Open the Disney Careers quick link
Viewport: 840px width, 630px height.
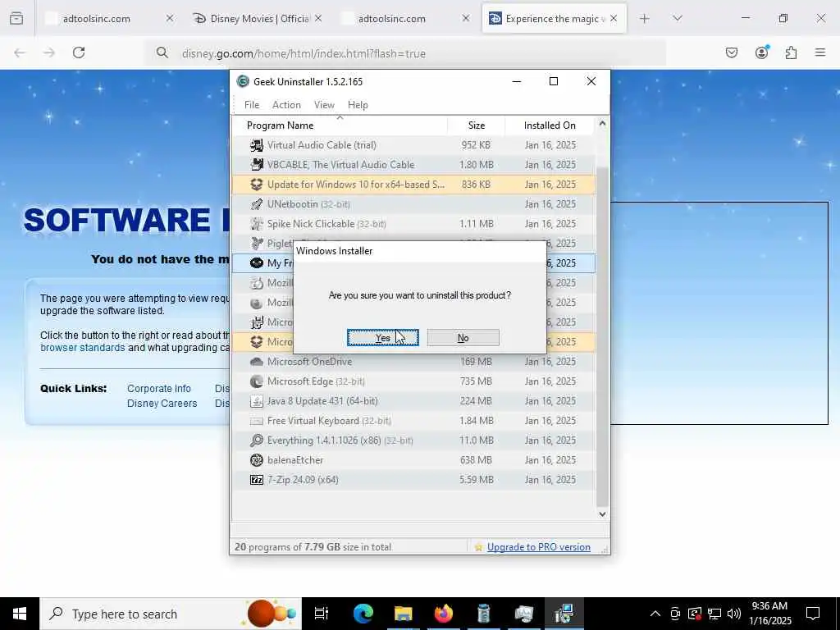point(162,404)
